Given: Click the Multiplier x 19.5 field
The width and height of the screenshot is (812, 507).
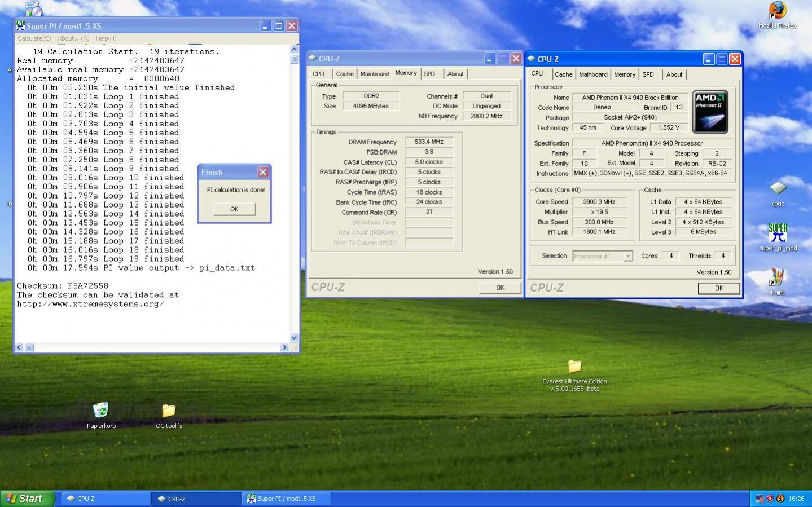Looking at the screenshot, I should pyautogui.click(x=599, y=212).
